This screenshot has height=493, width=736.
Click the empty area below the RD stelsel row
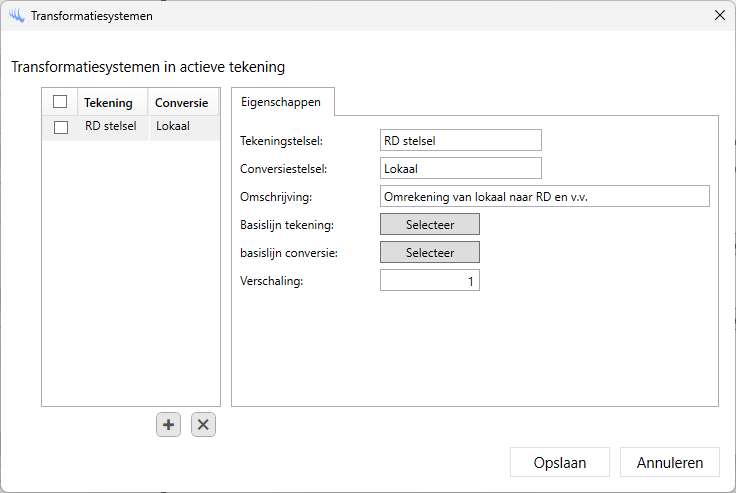[x=130, y=270]
